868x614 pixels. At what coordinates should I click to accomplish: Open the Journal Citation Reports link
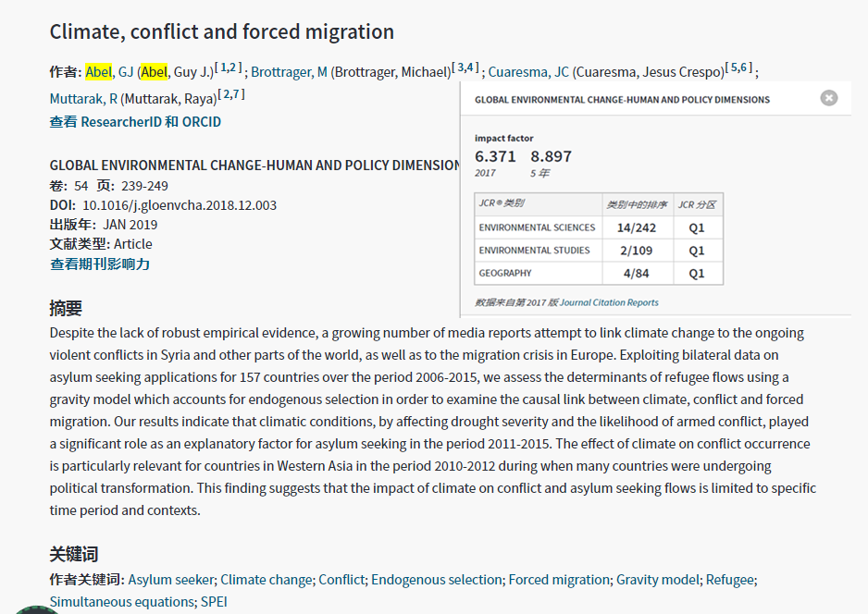tap(609, 302)
